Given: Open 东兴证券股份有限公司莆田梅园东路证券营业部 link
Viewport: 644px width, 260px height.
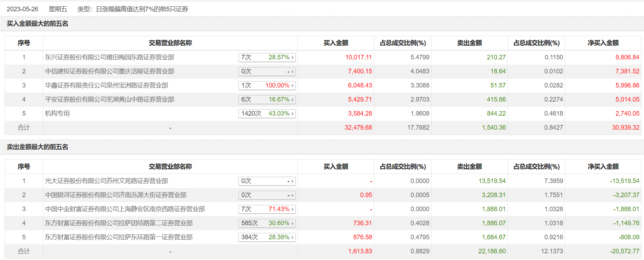Looking at the screenshot, I should [x=109, y=57].
